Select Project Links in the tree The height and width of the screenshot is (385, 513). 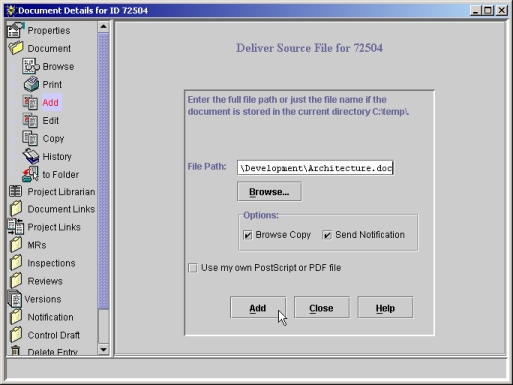(54, 227)
